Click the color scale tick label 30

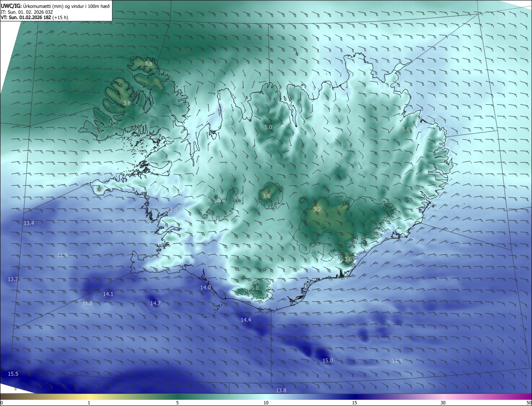443,403
